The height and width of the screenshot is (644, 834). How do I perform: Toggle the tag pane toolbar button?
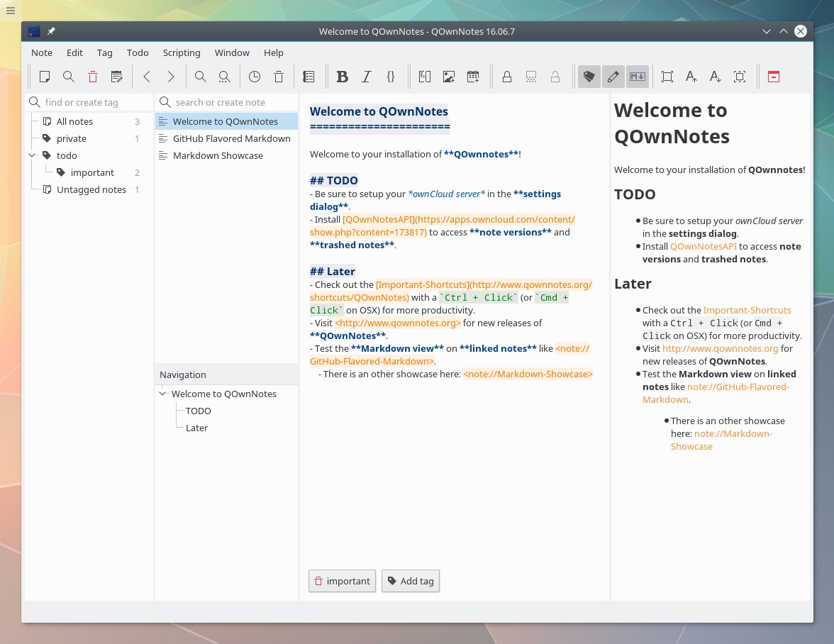(589, 77)
